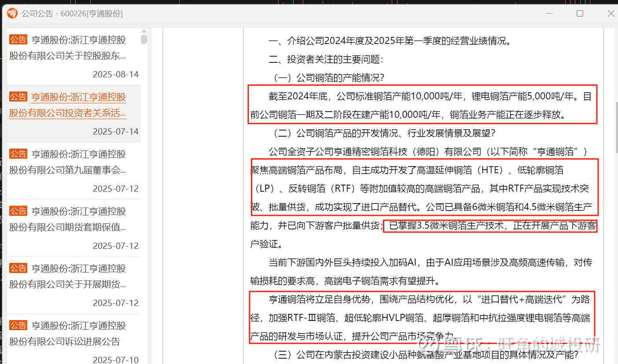
Task: Click the 公告 badge on the 投资者关系活 announcement
Action: pos(18,97)
